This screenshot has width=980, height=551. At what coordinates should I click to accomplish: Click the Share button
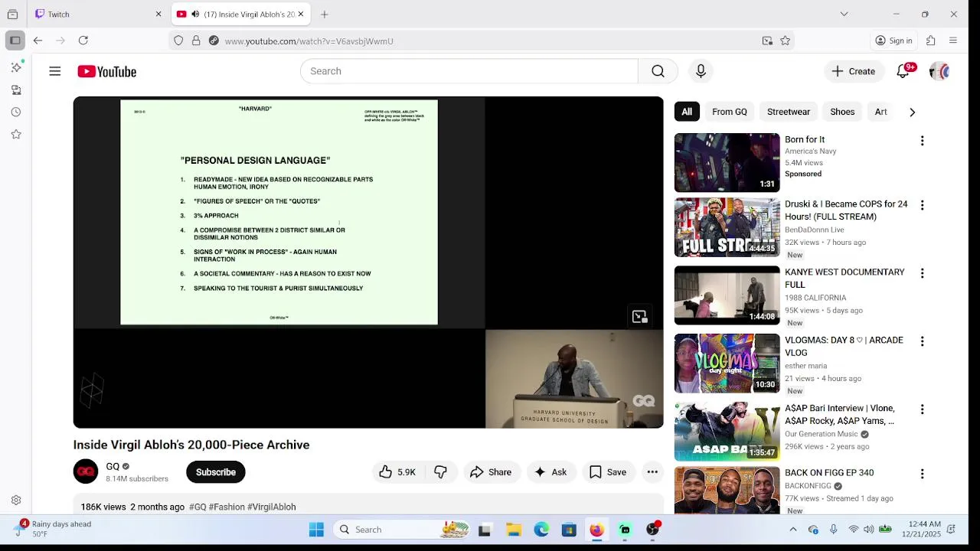pos(491,472)
